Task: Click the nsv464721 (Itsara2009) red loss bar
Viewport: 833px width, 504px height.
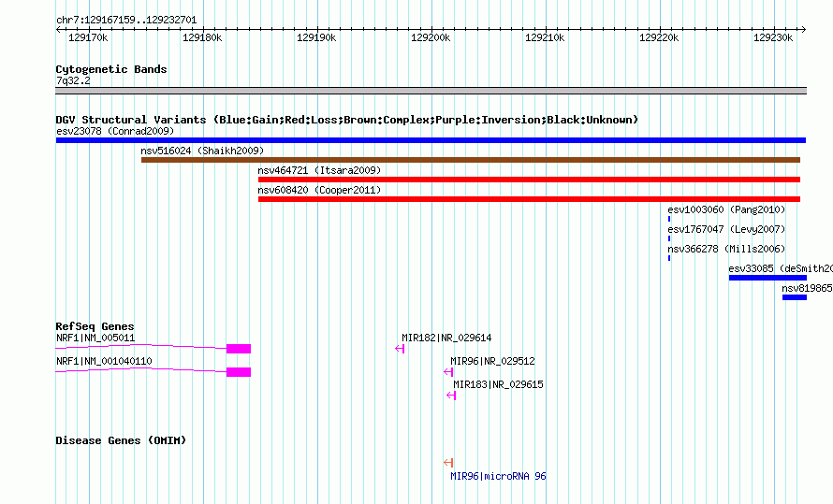Action: point(529,180)
